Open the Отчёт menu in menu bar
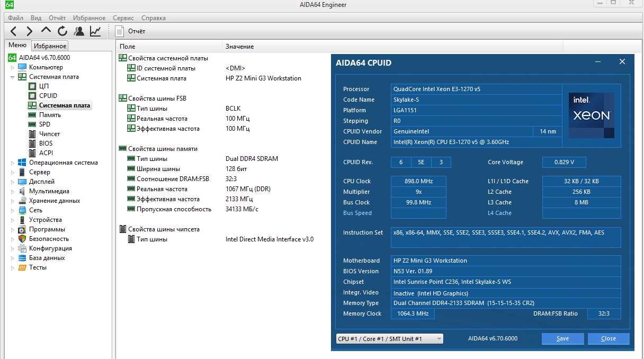 (x=57, y=18)
